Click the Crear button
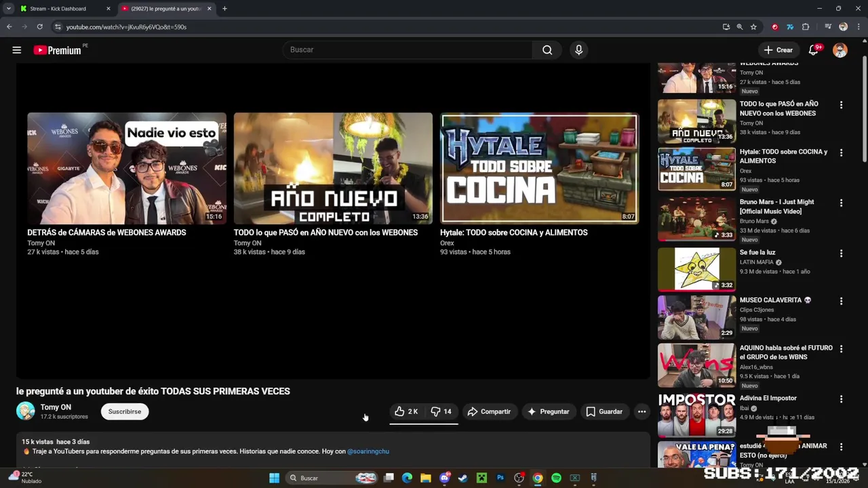Screen dimensions: 868x488 pyautogui.click(x=778, y=50)
